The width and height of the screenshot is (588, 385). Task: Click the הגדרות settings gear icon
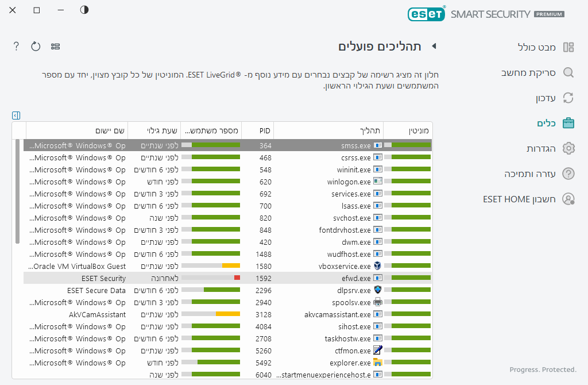(x=568, y=148)
